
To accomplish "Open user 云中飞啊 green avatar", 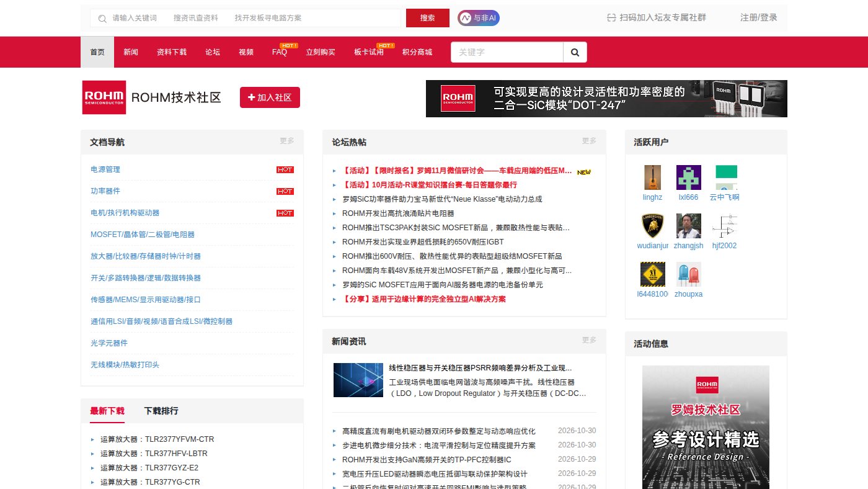I will point(726,177).
